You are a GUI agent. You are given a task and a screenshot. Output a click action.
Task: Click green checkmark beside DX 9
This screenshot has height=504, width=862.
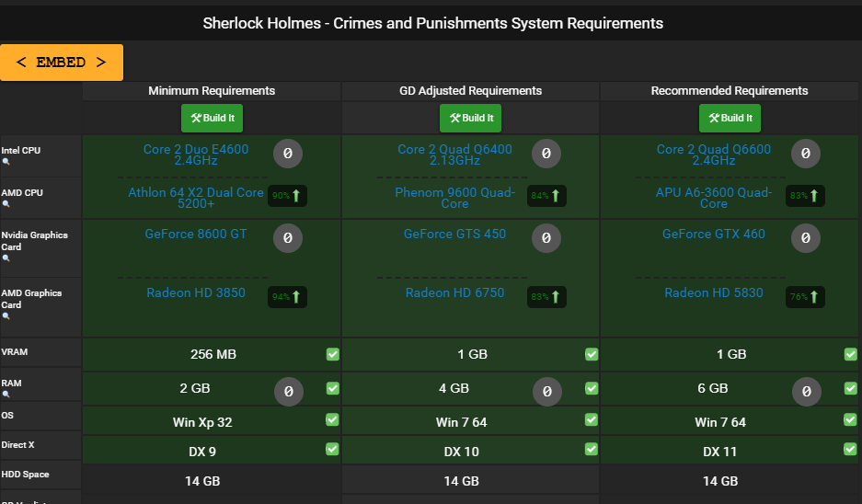point(332,449)
